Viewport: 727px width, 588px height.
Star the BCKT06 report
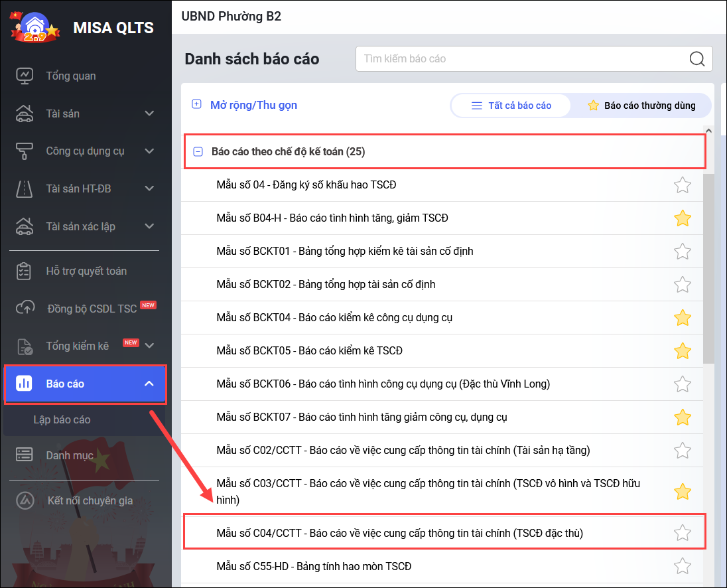click(683, 384)
